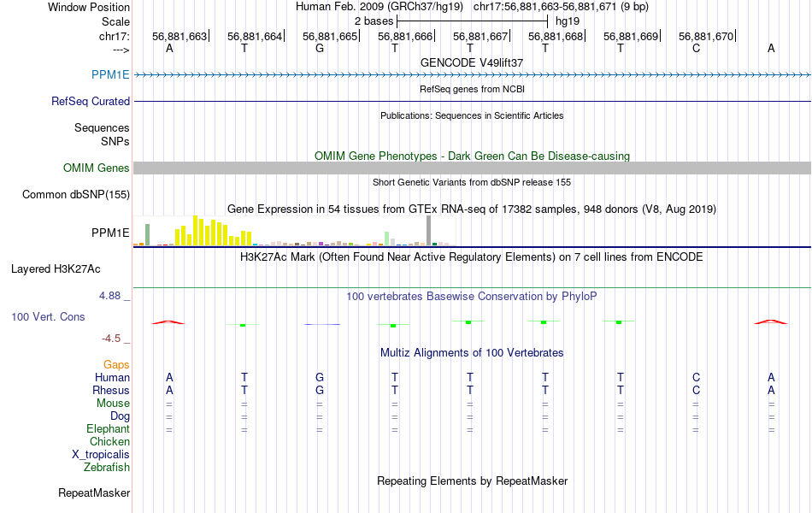This screenshot has width=812, height=513.
Task: Click 'Repeating Elements by RepeatMasker' title
Action: point(473,481)
